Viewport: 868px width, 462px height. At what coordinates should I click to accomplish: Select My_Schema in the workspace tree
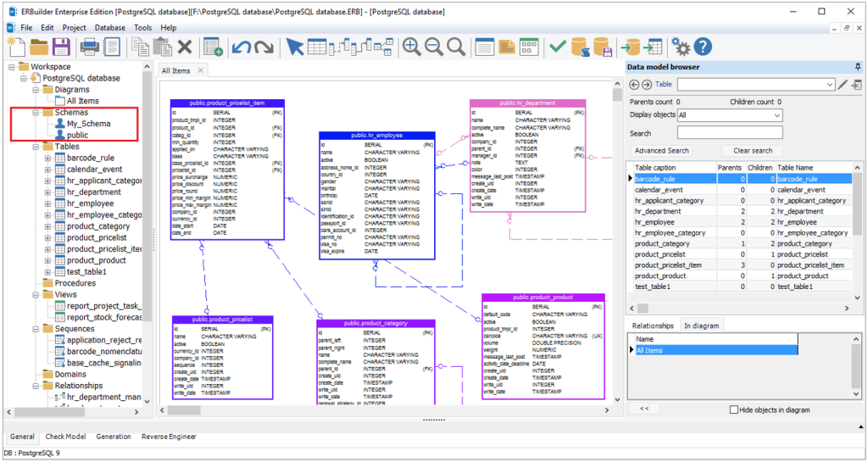[x=89, y=124]
